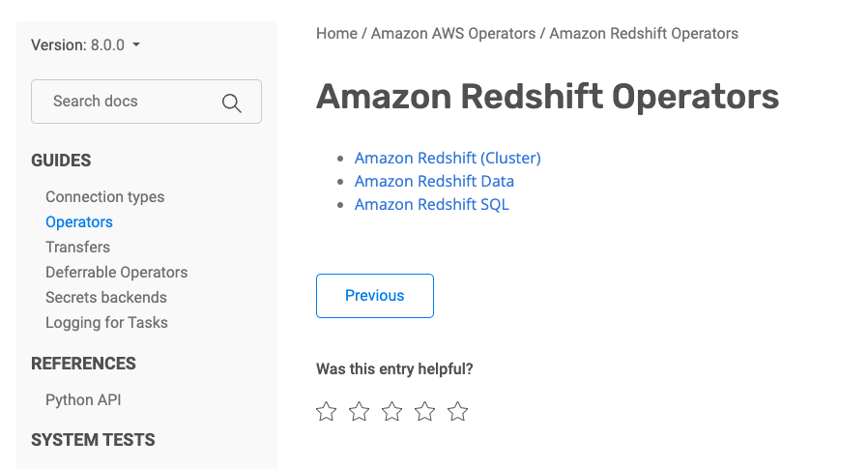Select Operators in the sidebar
The height and width of the screenshot is (469, 868).
click(79, 222)
